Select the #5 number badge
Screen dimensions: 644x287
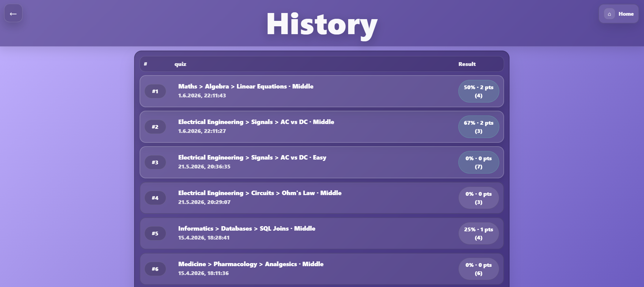coord(155,233)
